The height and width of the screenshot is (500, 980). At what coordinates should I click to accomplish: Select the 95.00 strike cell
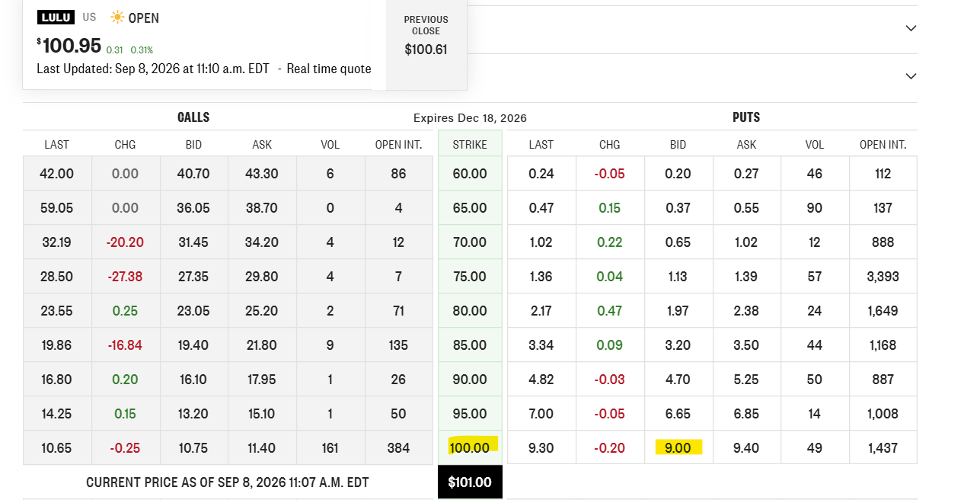pyautogui.click(x=470, y=414)
